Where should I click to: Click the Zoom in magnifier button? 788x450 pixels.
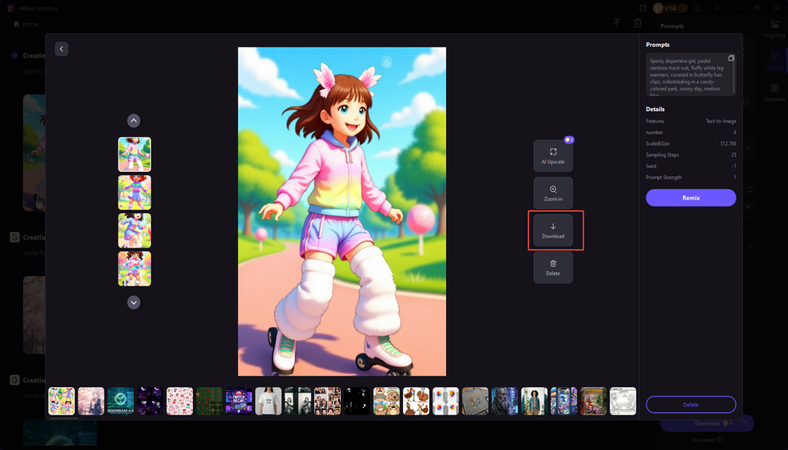(x=553, y=193)
